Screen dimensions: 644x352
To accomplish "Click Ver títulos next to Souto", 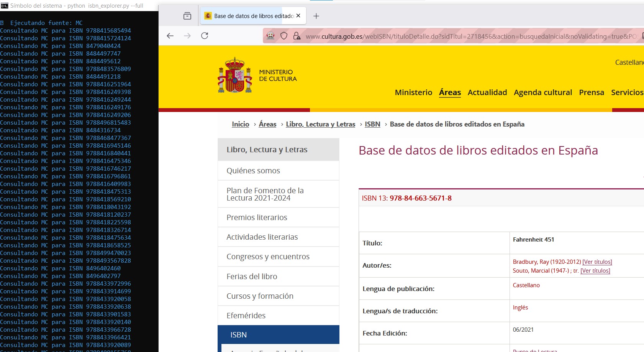I will click(595, 271).
